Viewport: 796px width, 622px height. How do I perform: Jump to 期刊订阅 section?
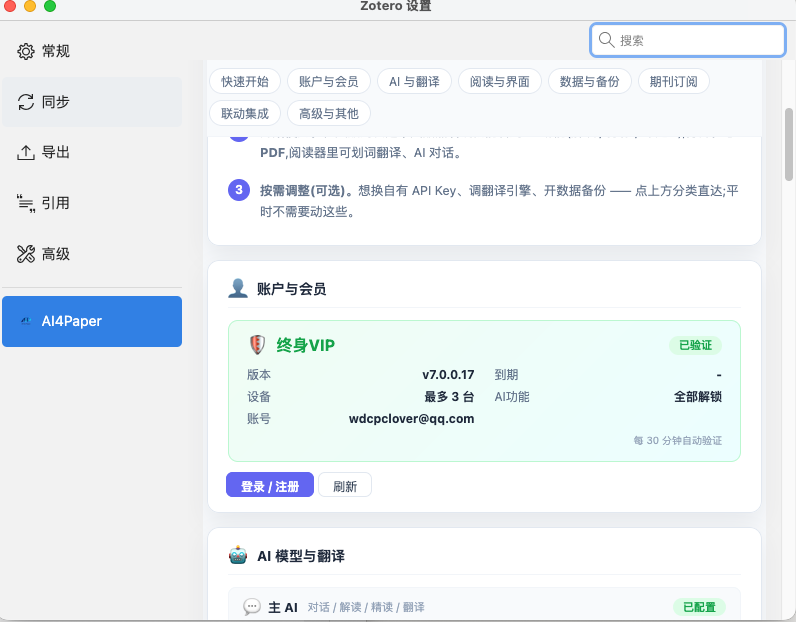coord(674,81)
